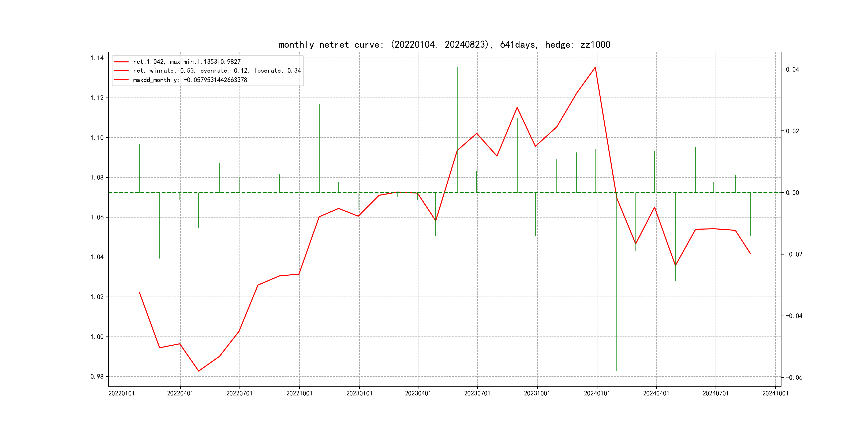Click the chart title text
The width and height of the screenshot is (868, 434).
pyautogui.click(x=444, y=44)
